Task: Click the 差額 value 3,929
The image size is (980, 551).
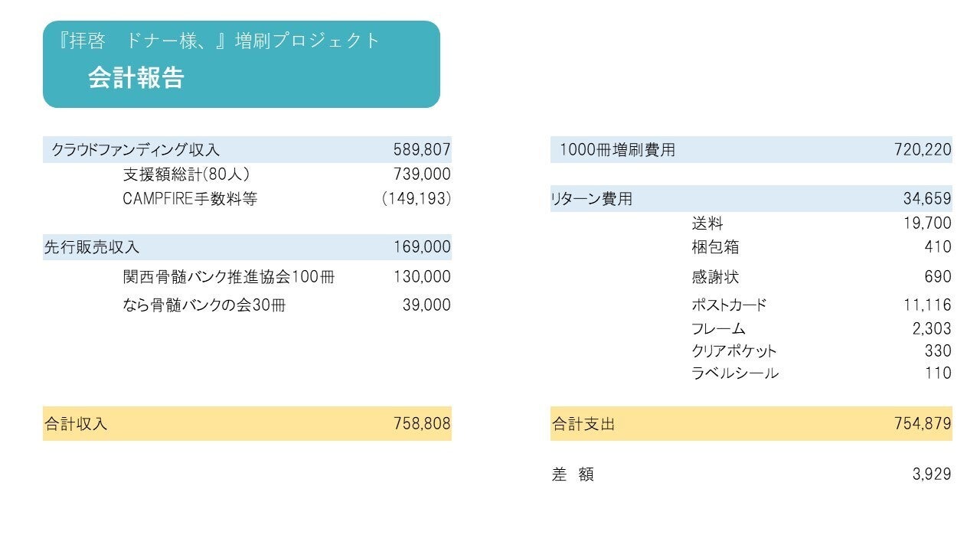Action: coord(931,474)
